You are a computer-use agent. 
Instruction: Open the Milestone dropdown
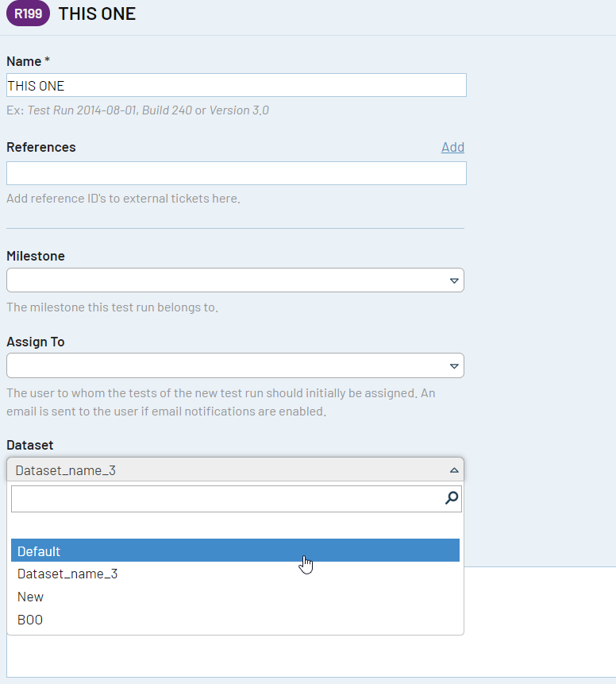pos(235,280)
